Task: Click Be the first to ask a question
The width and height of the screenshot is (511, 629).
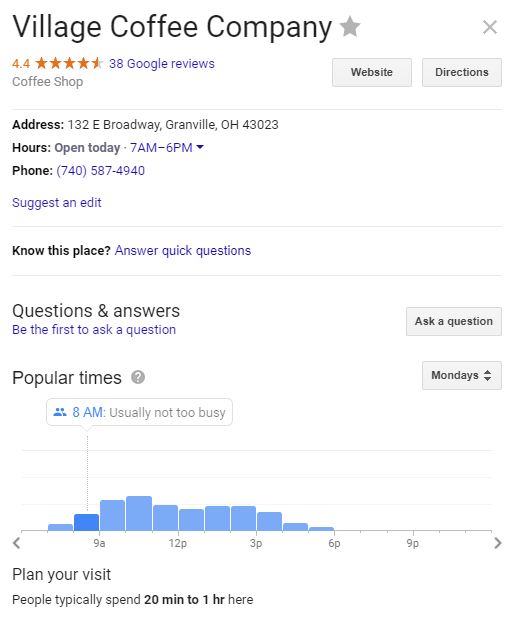Action: click(x=94, y=329)
